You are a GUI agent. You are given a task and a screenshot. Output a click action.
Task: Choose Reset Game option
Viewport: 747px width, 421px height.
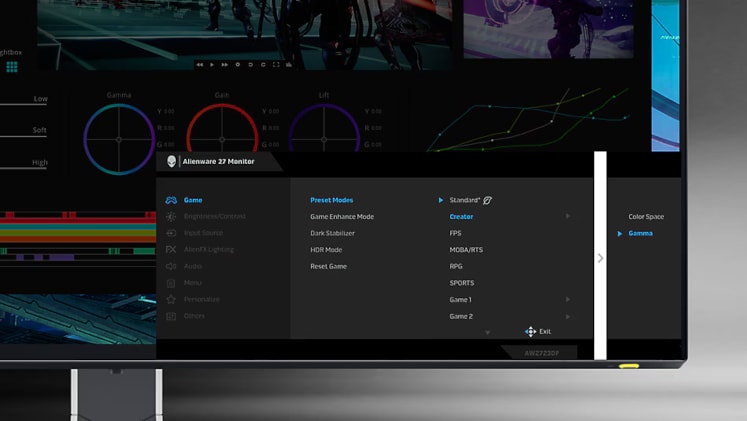329,266
